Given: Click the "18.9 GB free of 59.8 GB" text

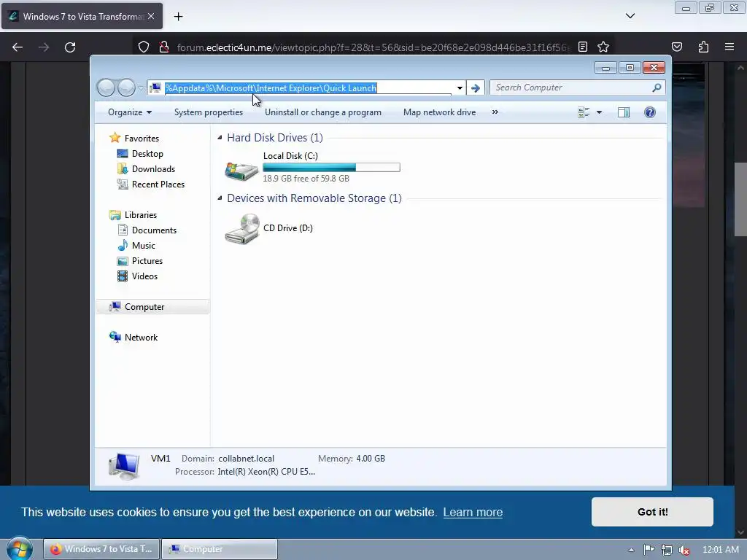Looking at the screenshot, I should point(306,179).
